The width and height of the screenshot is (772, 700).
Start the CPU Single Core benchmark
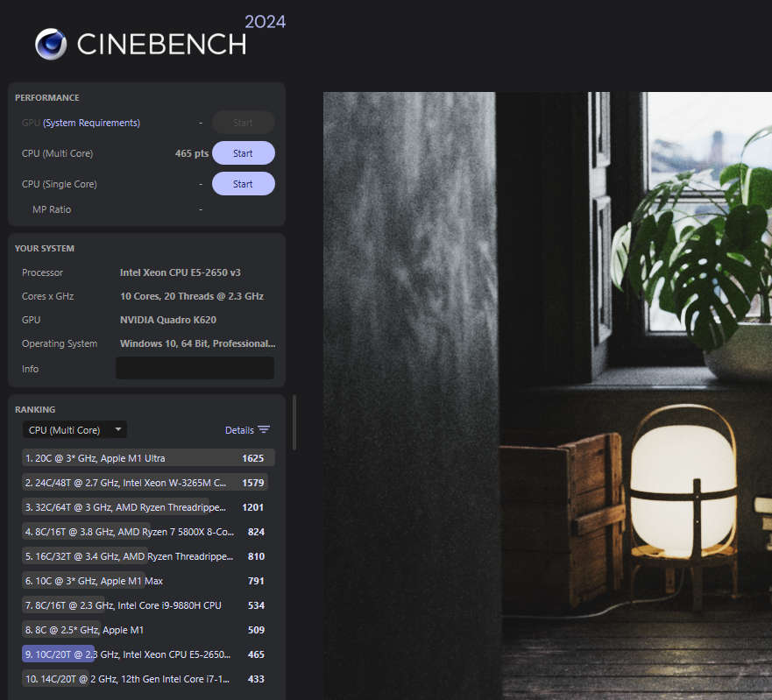[x=243, y=184]
